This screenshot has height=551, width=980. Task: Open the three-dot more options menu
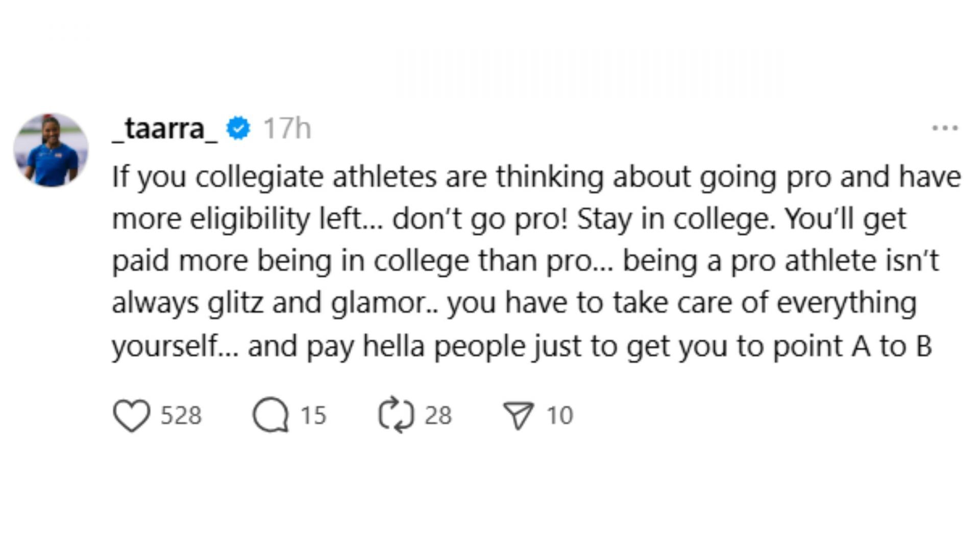click(945, 128)
